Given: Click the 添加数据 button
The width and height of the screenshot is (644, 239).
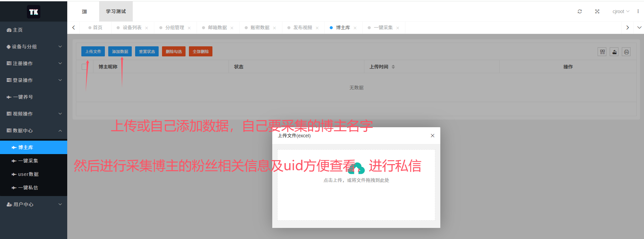Looking at the screenshot, I should (120, 51).
